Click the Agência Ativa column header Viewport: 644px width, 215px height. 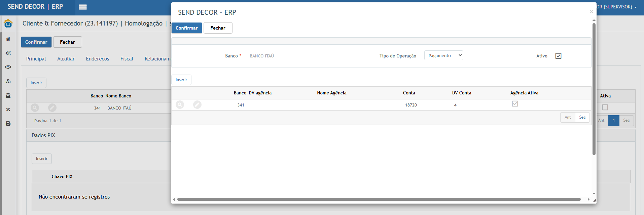(524, 93)
